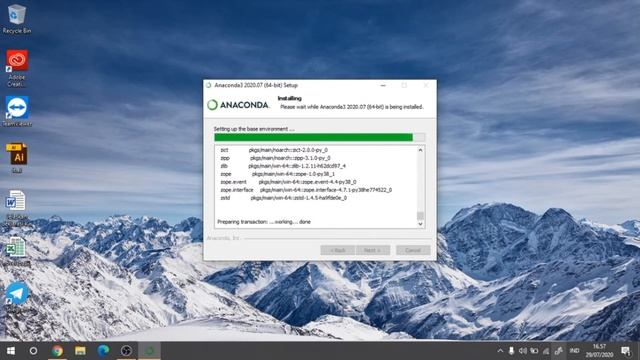Open OBS Studio from the taskbar

tap(126, 351)
